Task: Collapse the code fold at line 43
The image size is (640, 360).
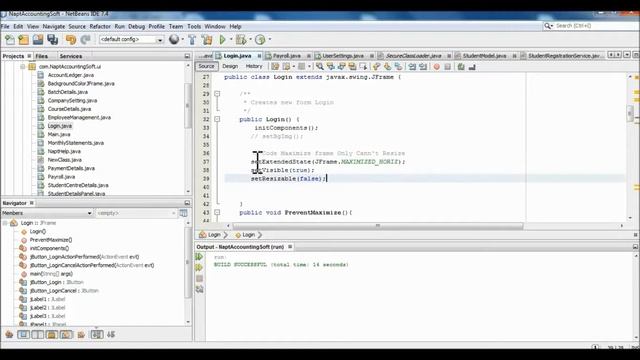Action: 217,213
